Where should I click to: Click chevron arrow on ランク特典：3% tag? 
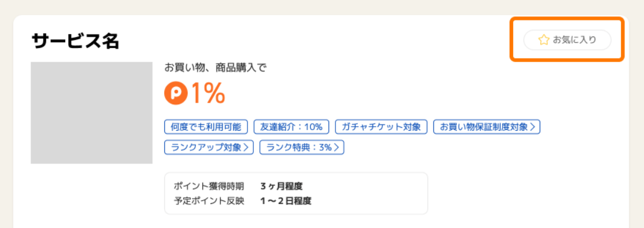pyautogui.click(x=337, y=148)
